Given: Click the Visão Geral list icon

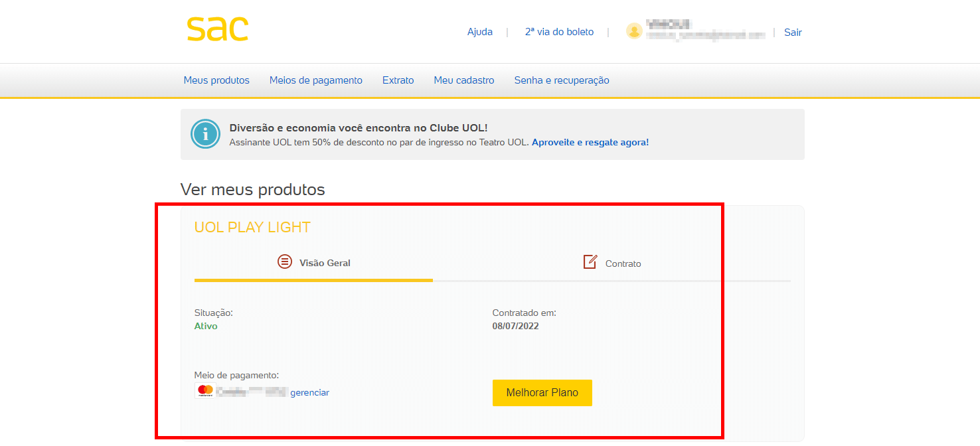Looking at the screenshot, I should click(x=285, y=261).
